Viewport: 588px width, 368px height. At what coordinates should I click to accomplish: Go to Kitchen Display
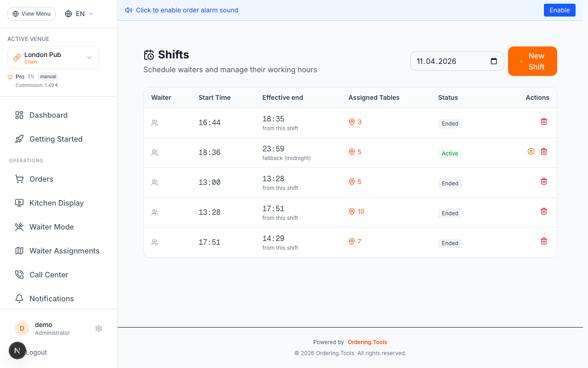coord(57,203)
